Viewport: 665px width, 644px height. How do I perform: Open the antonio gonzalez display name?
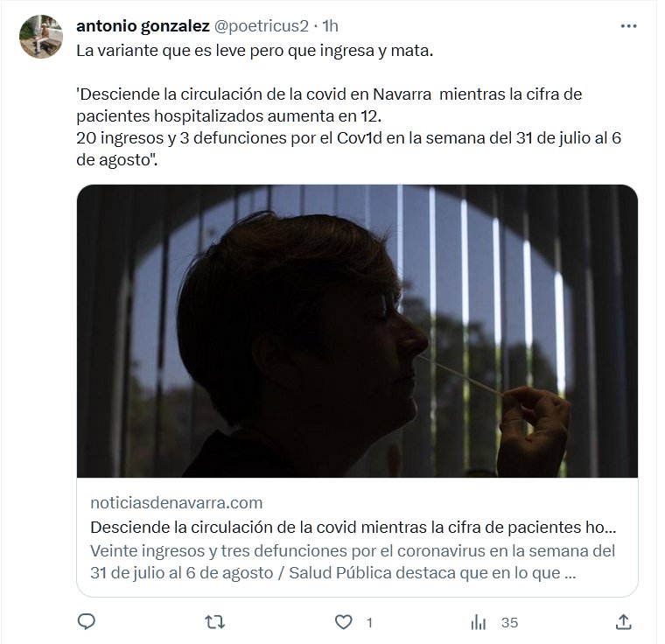143,26
